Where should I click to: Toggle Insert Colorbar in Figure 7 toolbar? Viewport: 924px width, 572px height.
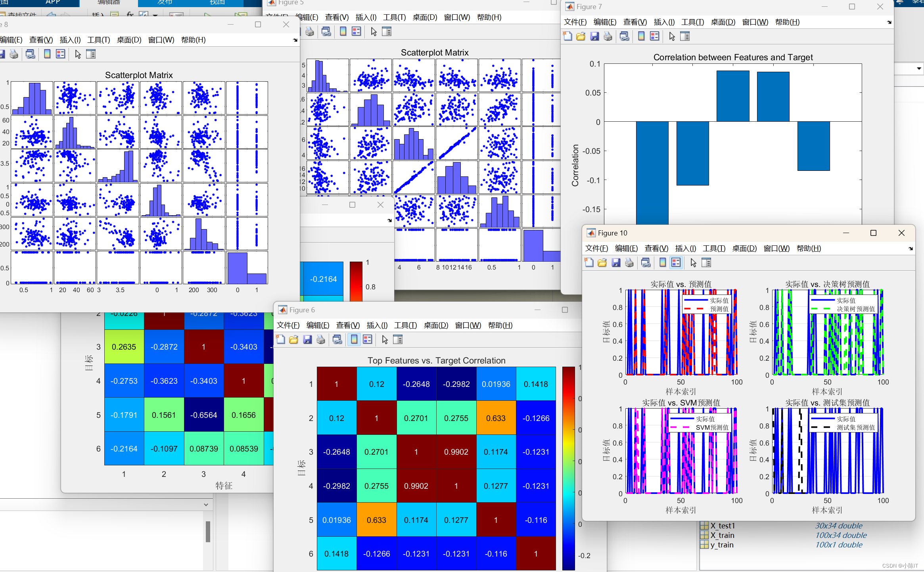coord(641,36)
